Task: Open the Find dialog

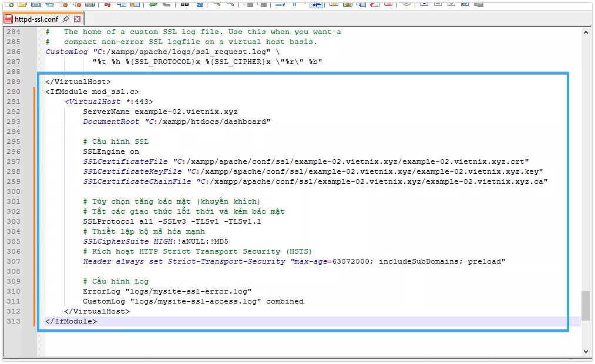Action: click(x=184, y=5)
